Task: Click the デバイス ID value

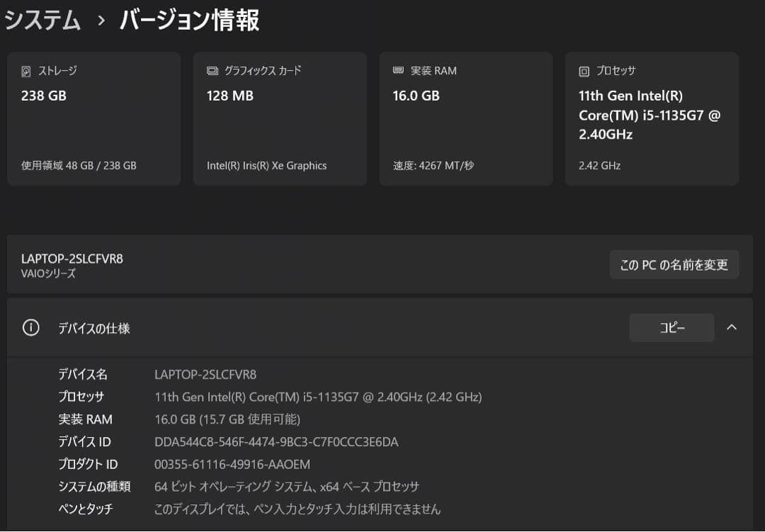Action: tap(275, 441)
